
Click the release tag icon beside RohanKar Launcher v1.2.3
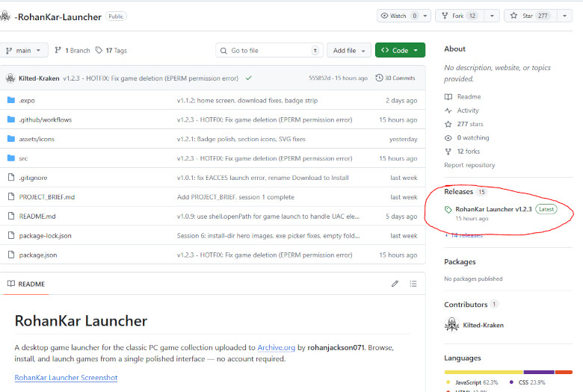448,210
